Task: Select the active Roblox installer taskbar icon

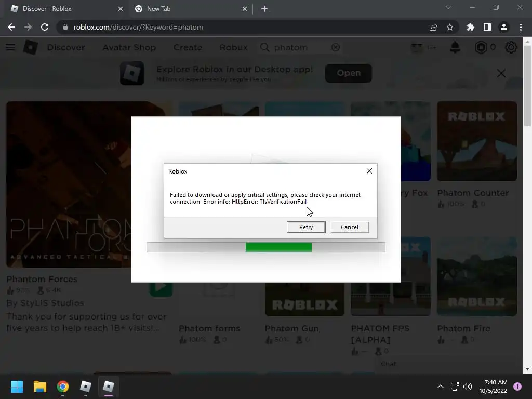Action: point(109,387)
